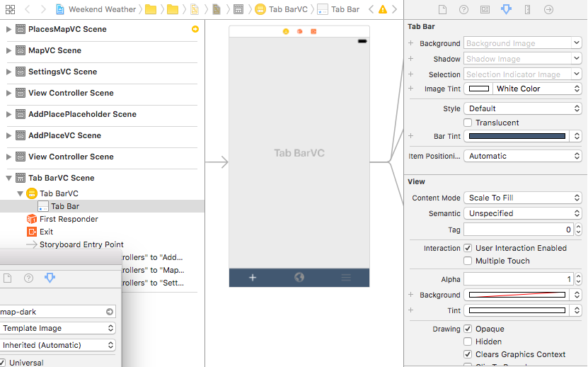Add variation with plus beside Image Tint
This screenshot has width=588, height=367.
(411, 89)
